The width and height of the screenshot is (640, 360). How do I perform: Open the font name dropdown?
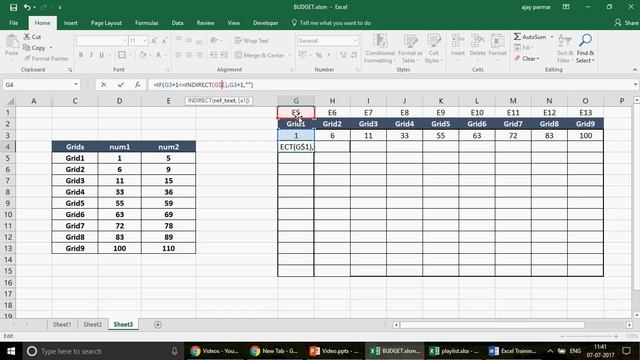click(124, 41)
